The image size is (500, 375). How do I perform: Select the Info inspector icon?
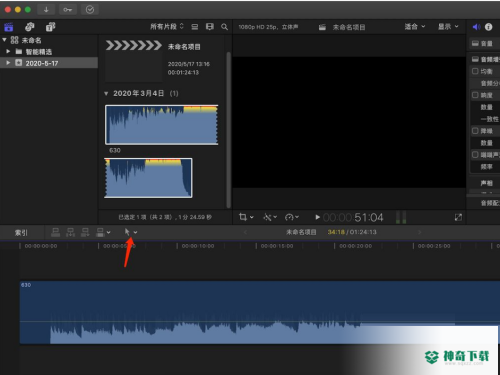click(488, 27)
